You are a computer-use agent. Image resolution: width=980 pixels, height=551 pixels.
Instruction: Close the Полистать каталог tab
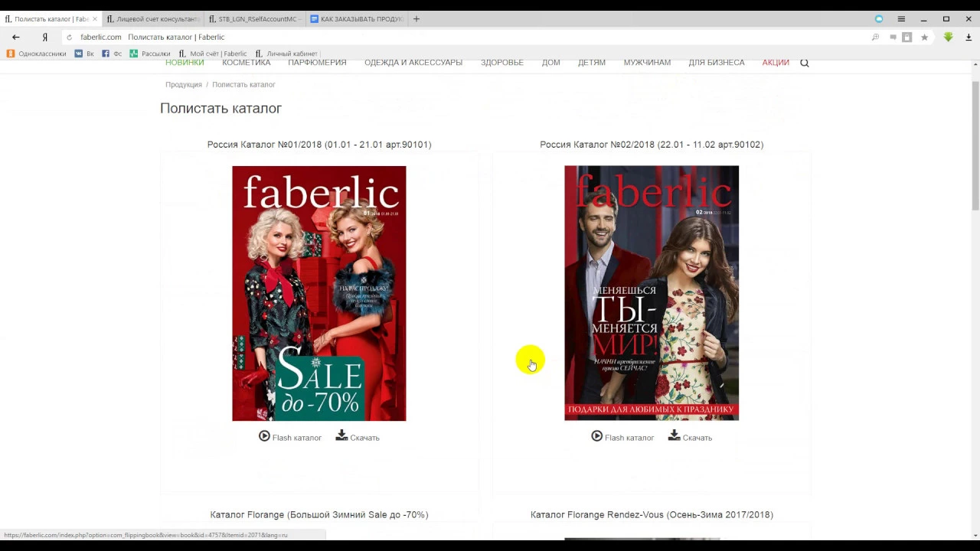(x=95, y=19)
